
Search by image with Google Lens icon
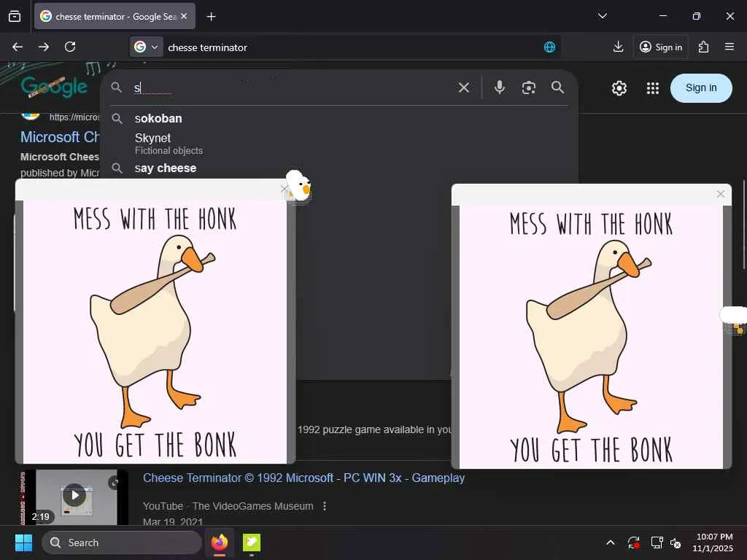click(x=528, y=87)
